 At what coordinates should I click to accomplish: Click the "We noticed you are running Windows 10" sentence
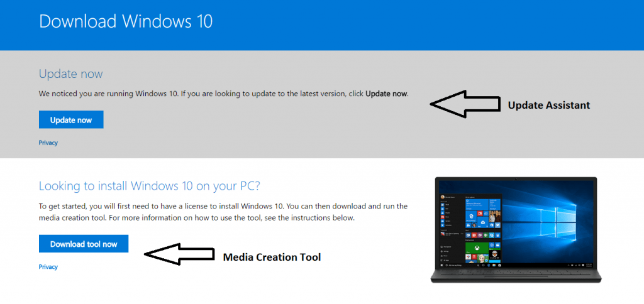224,94
